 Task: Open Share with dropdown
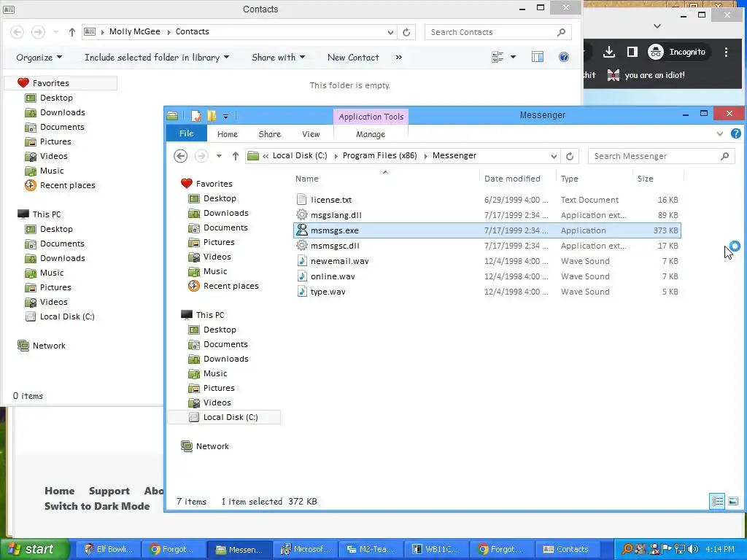tap(278, 57)
